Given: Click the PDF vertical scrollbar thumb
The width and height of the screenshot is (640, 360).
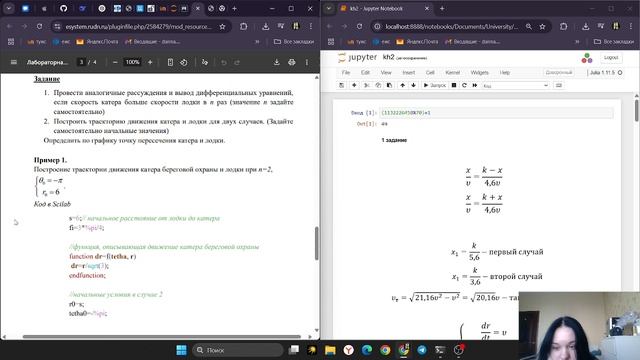Looking at the screenshot, I should pos(316,243).
